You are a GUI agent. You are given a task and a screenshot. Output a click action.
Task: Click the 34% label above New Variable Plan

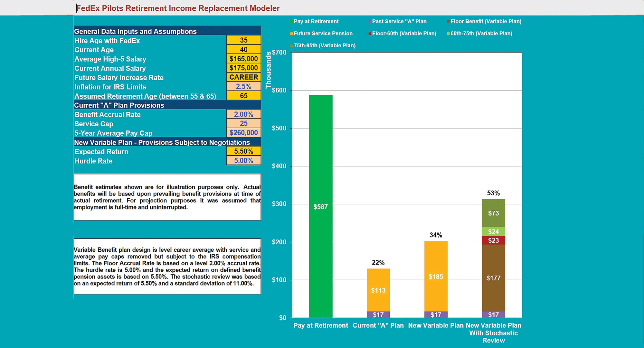pyautogui.click(x=436, y=235)
